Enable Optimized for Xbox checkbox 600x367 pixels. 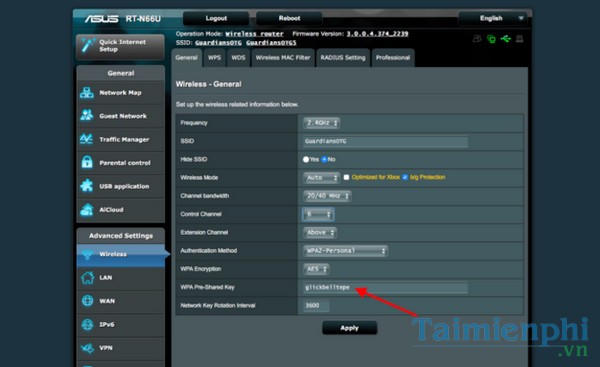click(346, 177)
